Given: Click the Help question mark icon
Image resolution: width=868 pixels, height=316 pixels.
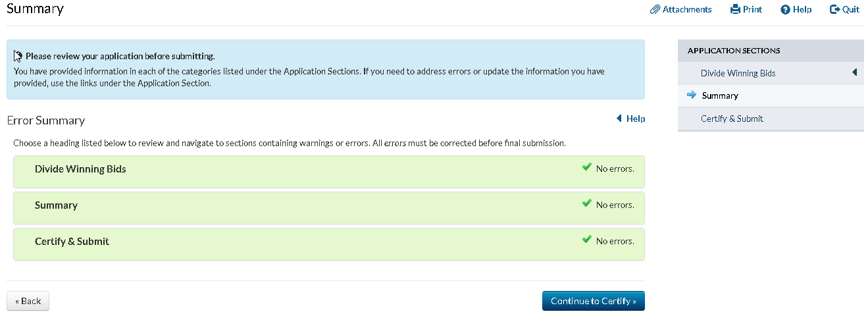Looking at the screenshot, I should (785, 10).
